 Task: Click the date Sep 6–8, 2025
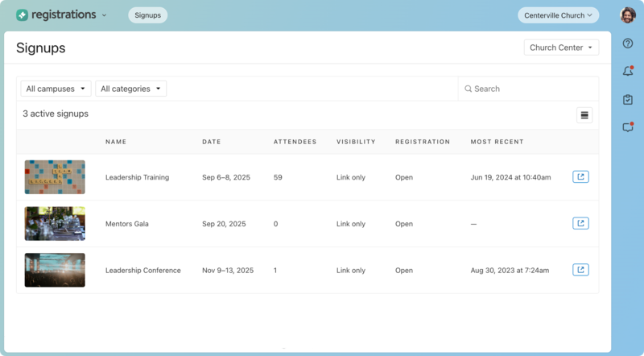pyautogui.click(x=226, y=177)
